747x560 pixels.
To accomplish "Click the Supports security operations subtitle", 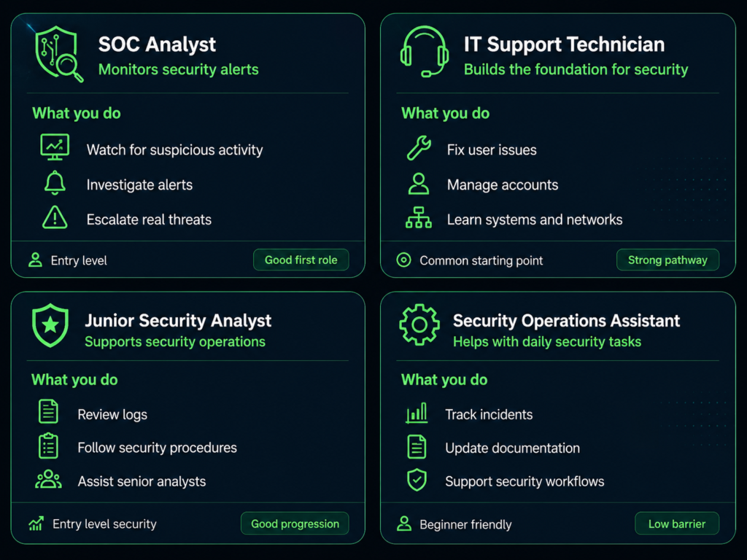I will tap(175, 342).
